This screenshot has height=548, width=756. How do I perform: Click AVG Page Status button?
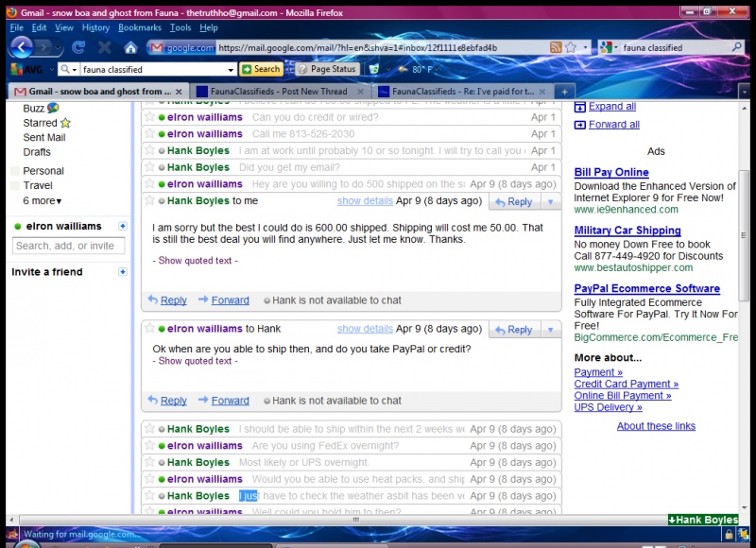tap(327, 69)
